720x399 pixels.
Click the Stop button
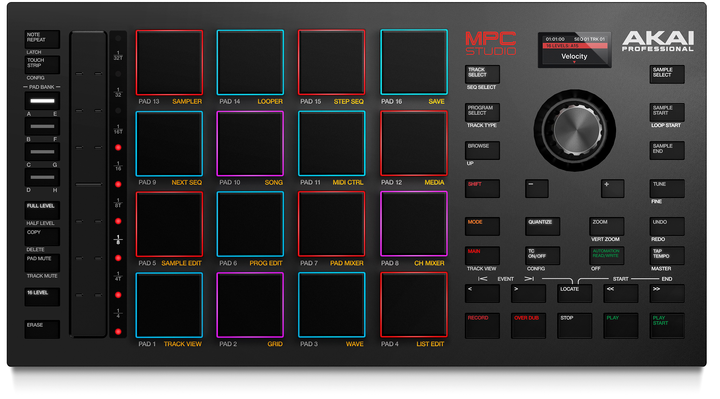[x=574, y=326]
